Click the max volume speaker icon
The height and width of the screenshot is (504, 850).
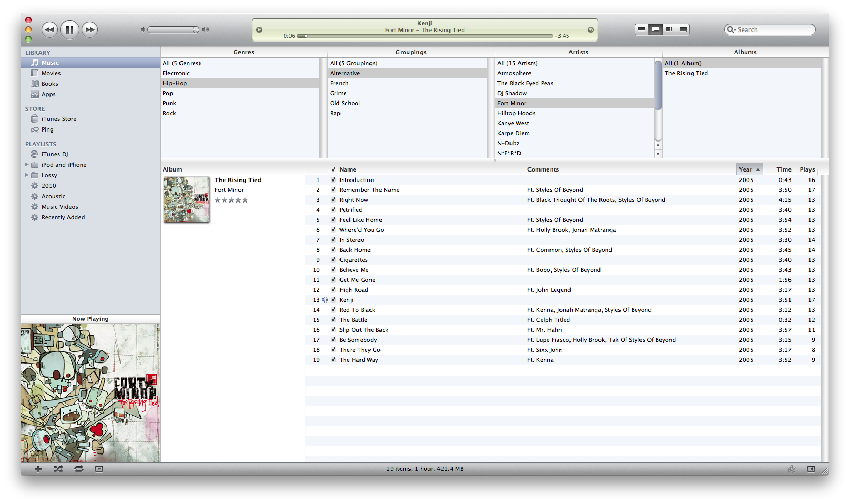tap(206, 29)
